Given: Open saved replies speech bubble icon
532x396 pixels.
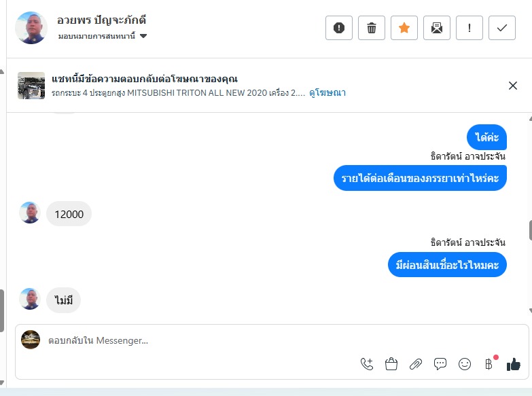Looking at the screenshot, I should pyautogui.click(x=440, y=364).
